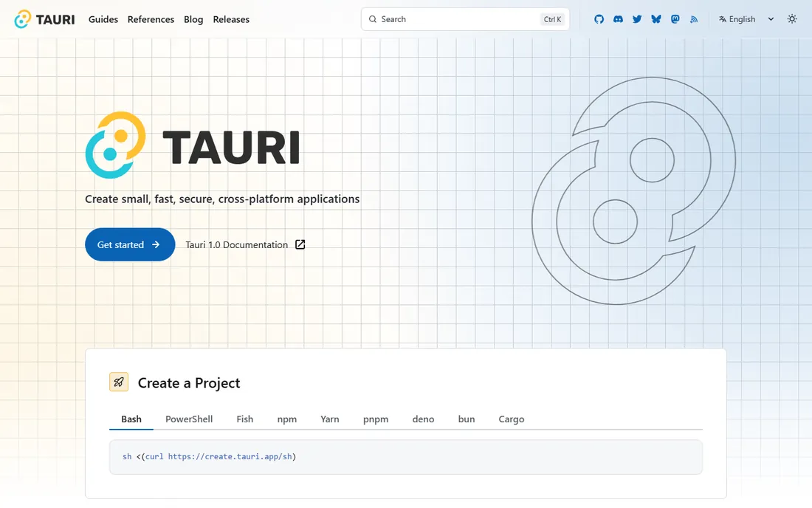Open the Releases menu item
The image size is (812, 508).
click(x=231, y=19)
